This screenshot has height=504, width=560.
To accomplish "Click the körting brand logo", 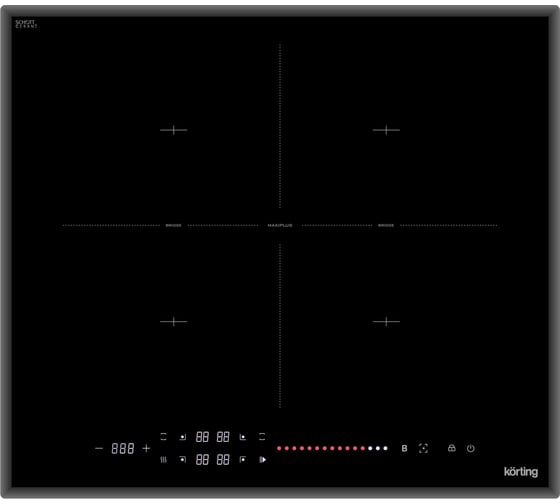I will point(521,472).
